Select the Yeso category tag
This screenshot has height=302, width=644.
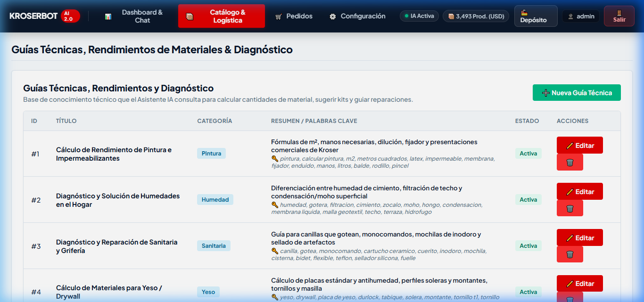pyautogui.click(x=208, y=292)
